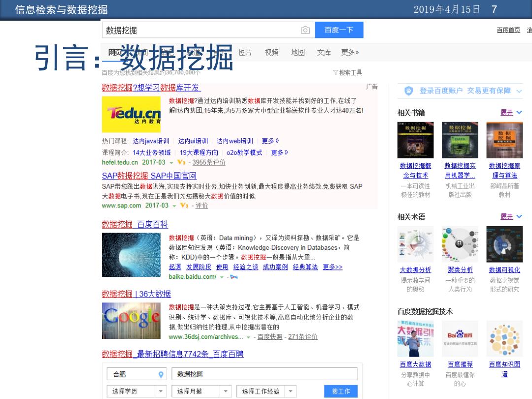The width and height of the screenshot is (532, 399).
Task: Open the 数据挖掘概念与技术 book cover
Action: [415, 140]
